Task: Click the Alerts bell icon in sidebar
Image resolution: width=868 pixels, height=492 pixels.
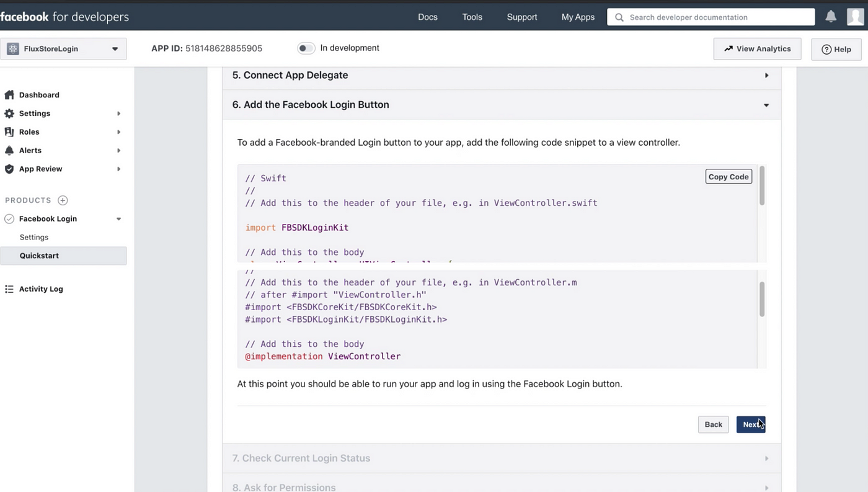Action: tap(9, 151)
